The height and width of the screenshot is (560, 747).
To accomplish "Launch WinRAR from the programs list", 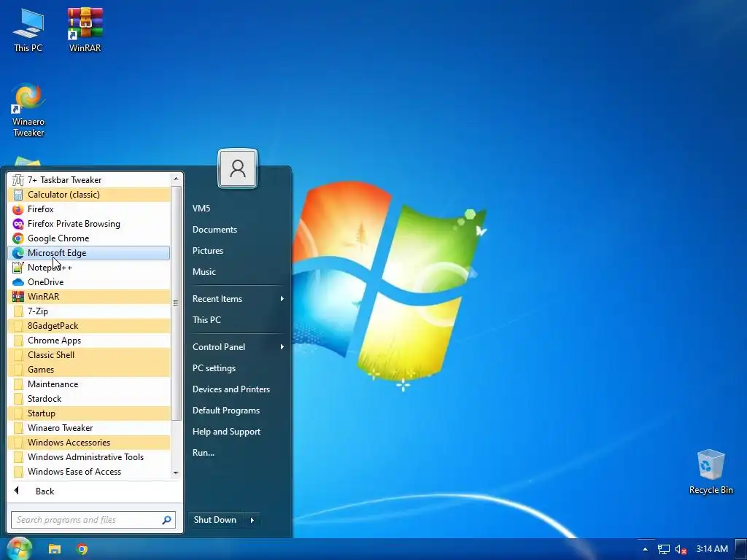I will pos(89,297).
